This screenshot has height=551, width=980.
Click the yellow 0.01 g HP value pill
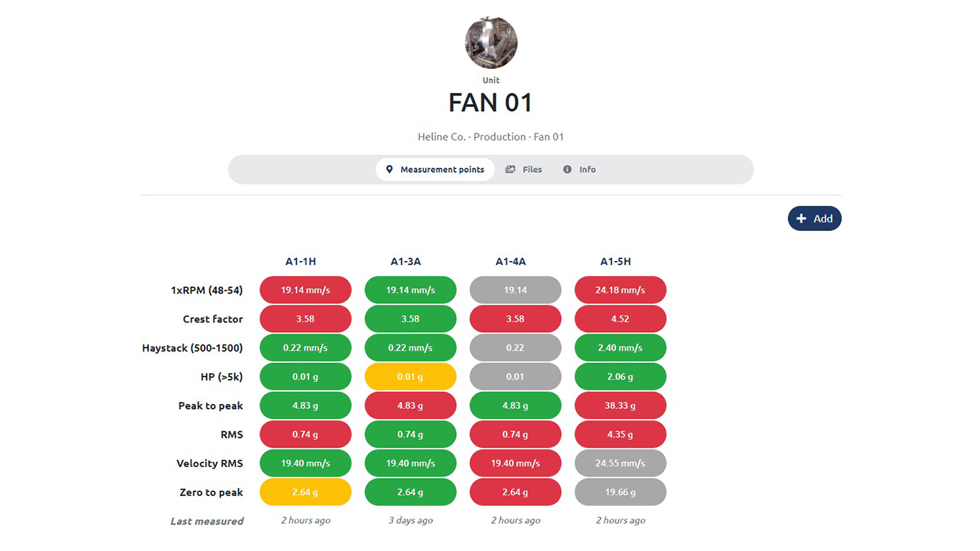[410, 377]
